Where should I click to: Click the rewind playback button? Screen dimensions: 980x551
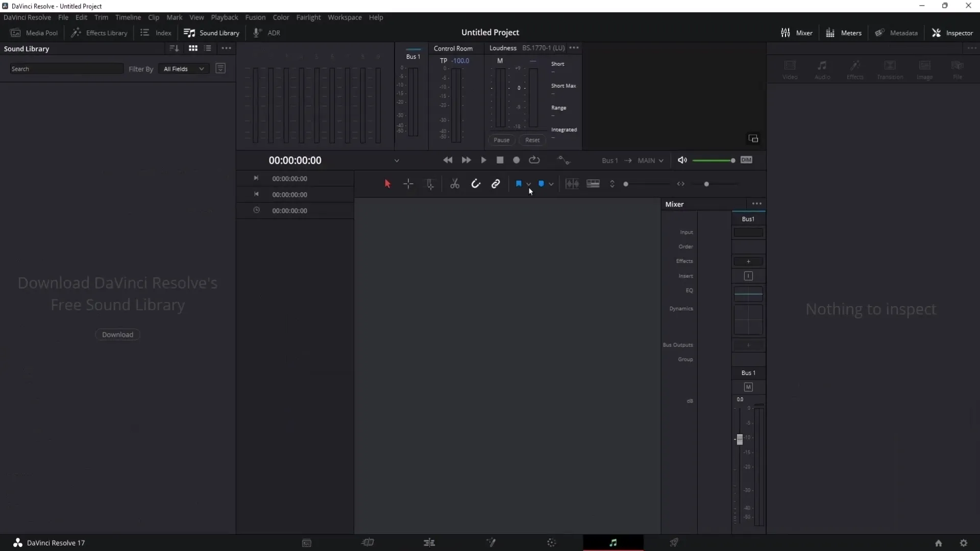click(x=448, y=160)
